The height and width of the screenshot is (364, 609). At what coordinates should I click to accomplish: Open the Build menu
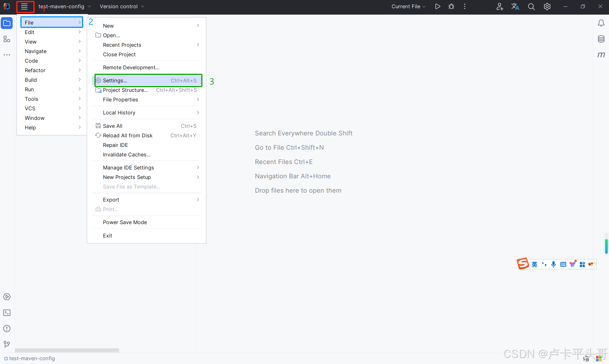click(x=52, y=80)
